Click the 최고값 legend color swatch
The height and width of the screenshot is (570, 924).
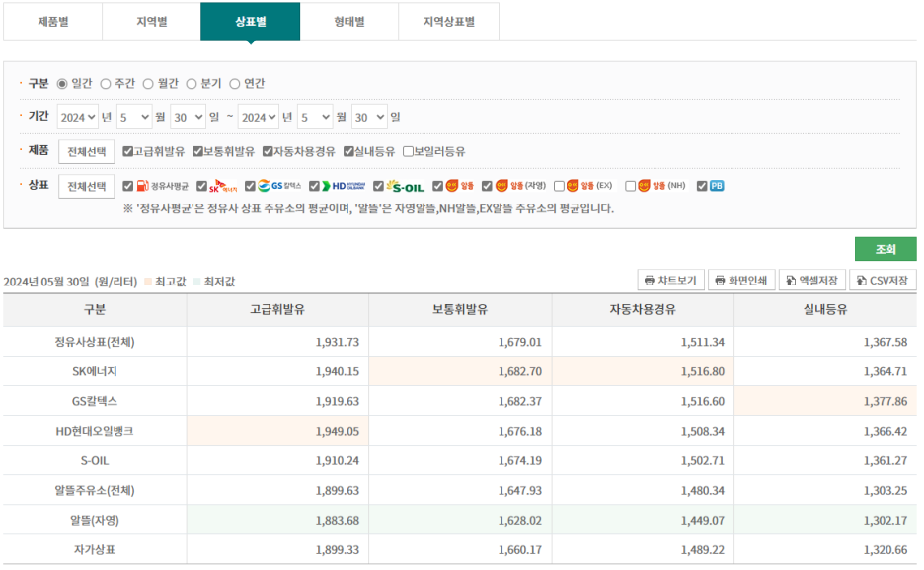(x=148, y=282)
